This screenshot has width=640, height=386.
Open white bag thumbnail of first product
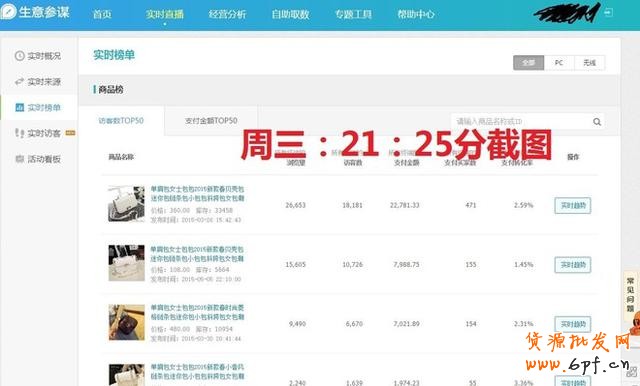(126, 204)
